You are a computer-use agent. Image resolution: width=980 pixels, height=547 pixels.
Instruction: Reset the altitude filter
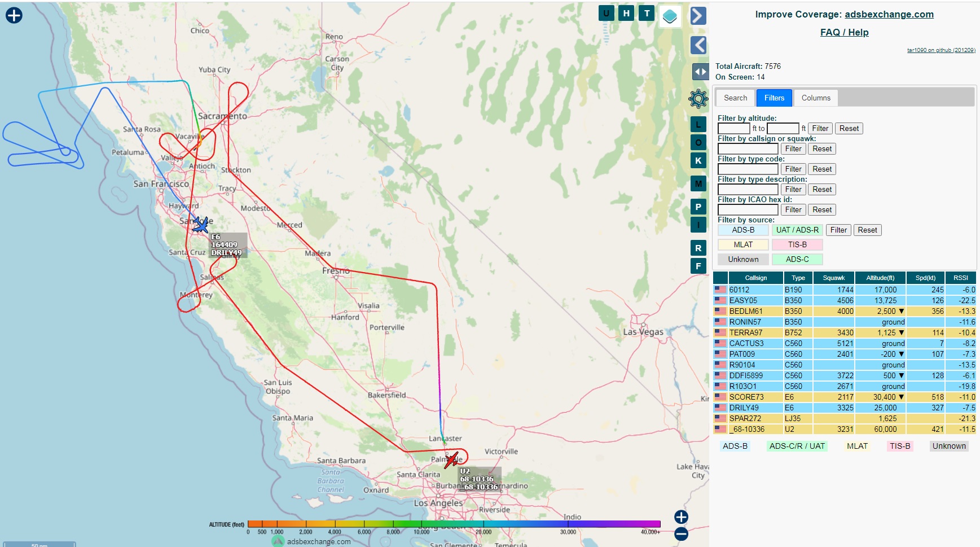click(849, 129)
